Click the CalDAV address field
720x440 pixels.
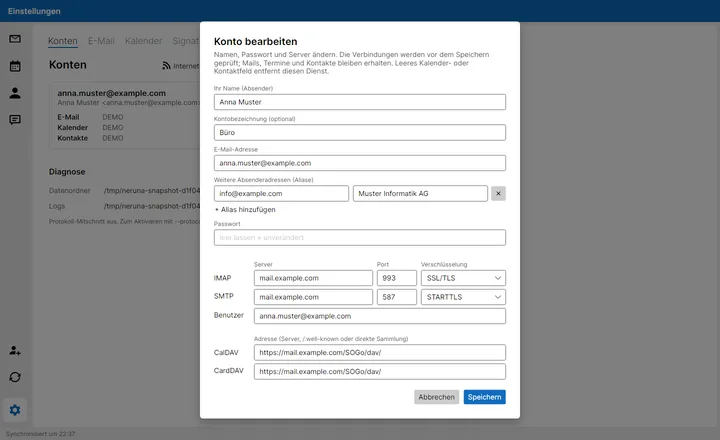(x=380, y=353)
